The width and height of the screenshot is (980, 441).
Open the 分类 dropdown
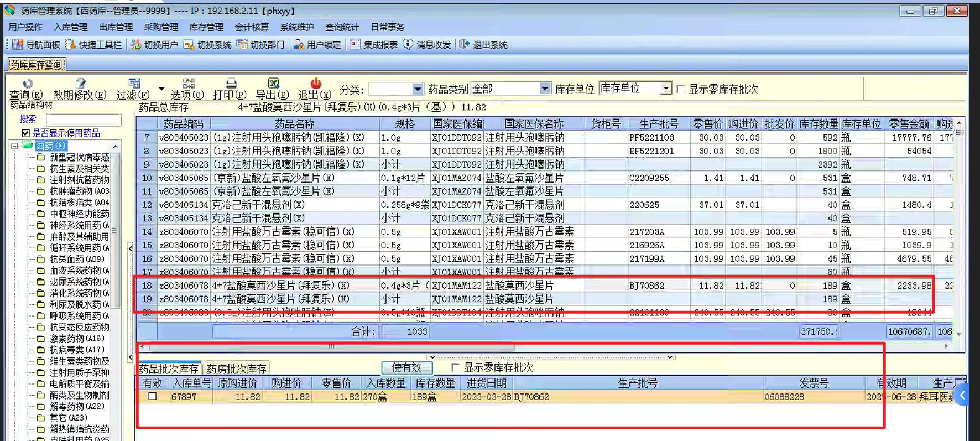[x=417, y=89]
